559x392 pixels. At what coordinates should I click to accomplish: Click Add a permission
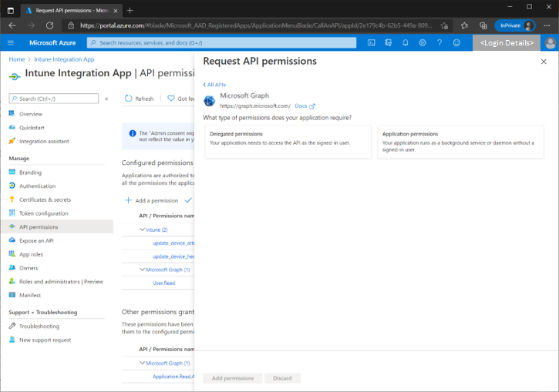coord(152,200)
